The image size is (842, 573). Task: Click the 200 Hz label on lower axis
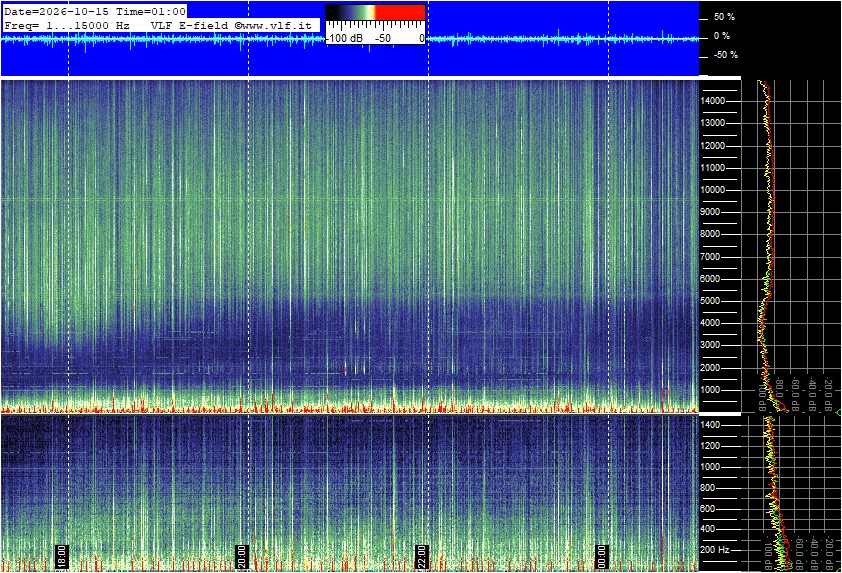pos(715,550)
